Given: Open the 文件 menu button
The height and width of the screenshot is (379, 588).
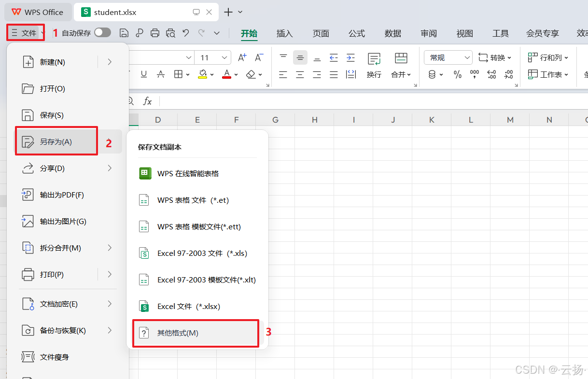Looking at the screenshot, I should [x=25, y=33].
